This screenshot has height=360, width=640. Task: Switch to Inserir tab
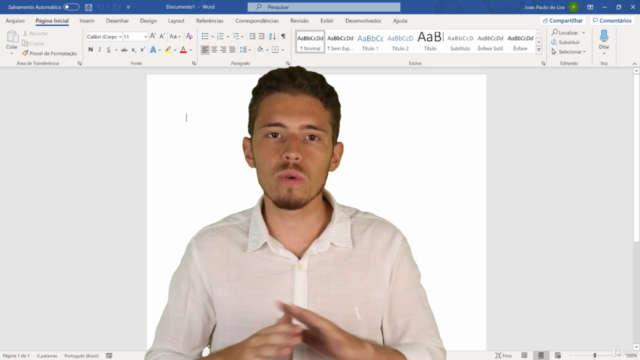click(x=87, y=21)
